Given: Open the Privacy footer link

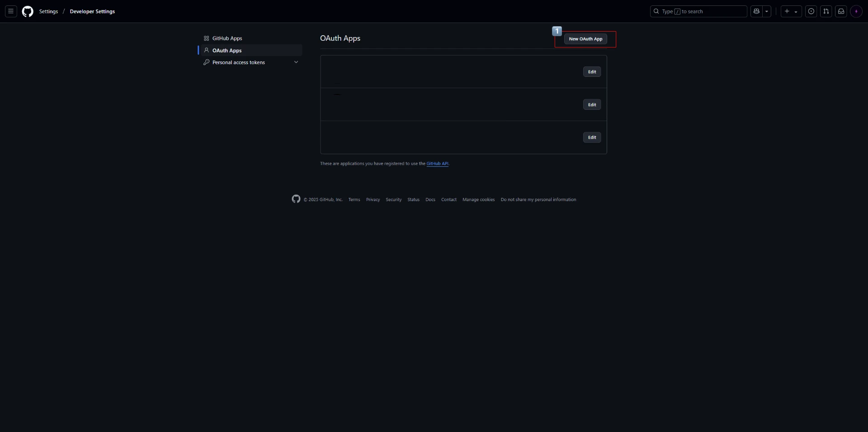Looking at the screenshot, I should click(373, 199).
